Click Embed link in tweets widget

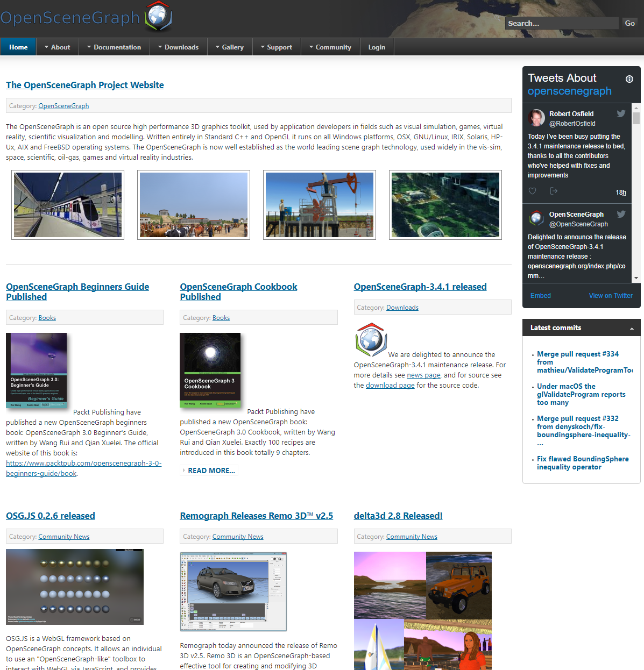[x=541, y=296]
